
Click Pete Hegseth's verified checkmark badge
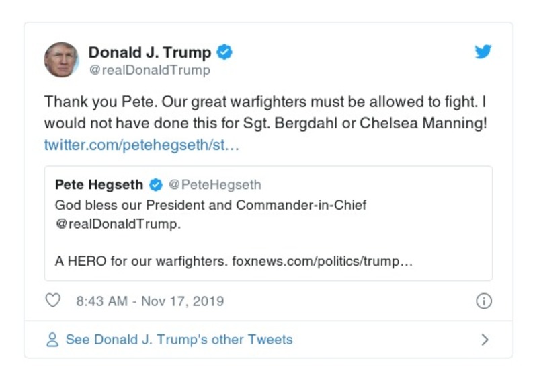click(x=155, y=185)
